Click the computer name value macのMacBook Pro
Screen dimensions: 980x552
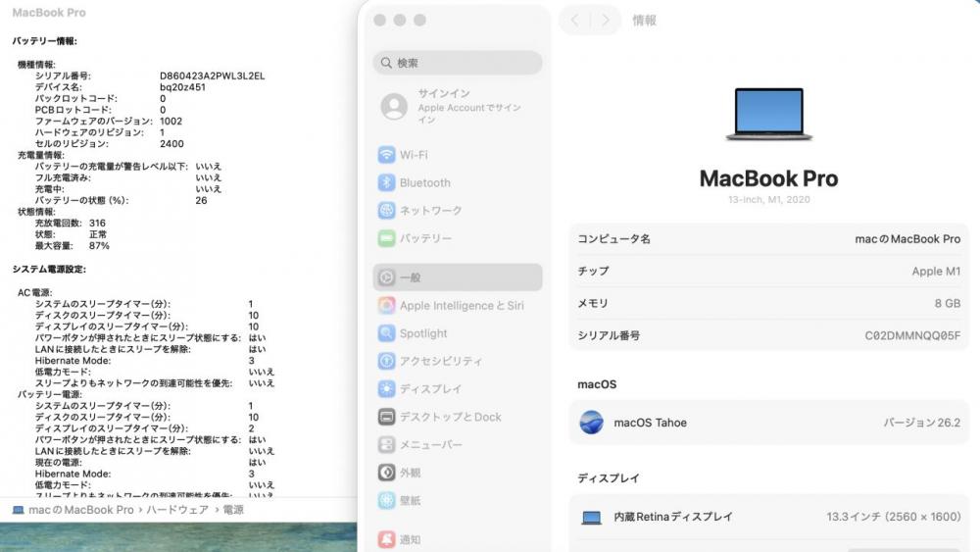coord(907,239)
